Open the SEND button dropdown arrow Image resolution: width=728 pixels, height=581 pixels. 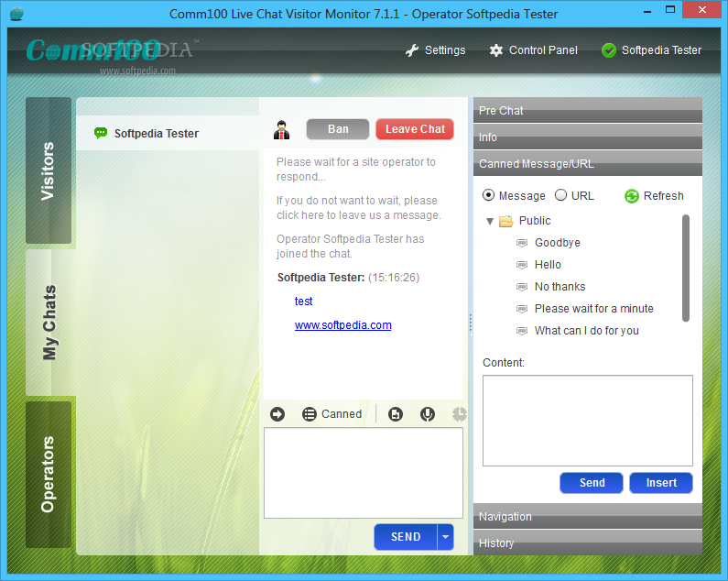[x=445, y=537]
